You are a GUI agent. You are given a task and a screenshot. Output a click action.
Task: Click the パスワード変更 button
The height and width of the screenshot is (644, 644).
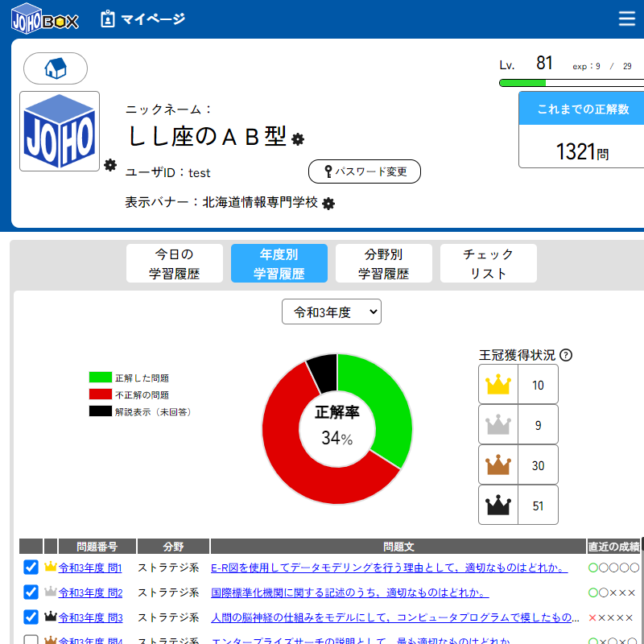[x=365, y=171]
